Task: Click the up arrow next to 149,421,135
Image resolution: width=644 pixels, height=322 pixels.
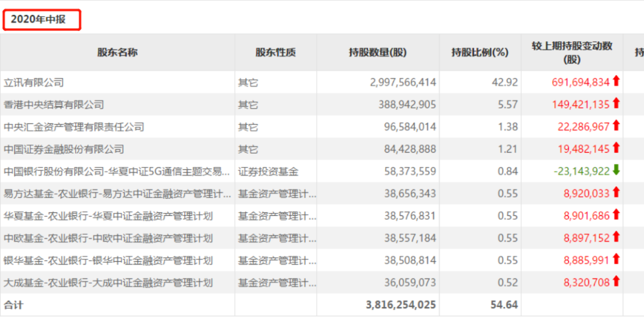Action: point(615,104)
